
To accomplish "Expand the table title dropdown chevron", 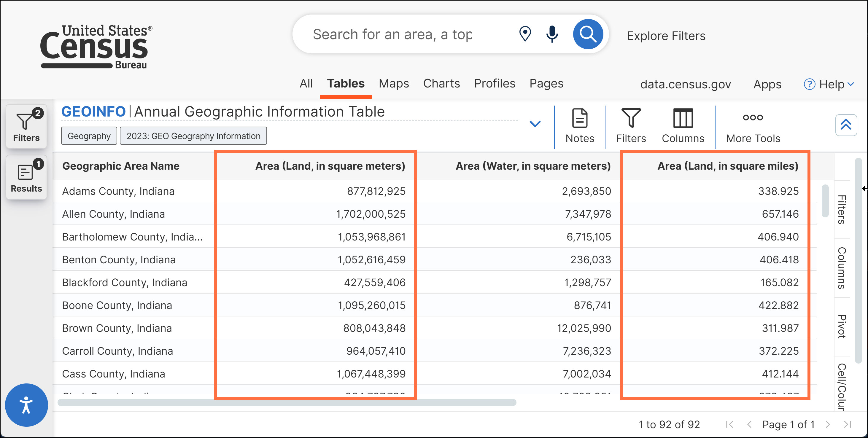I will coord(535,124).
